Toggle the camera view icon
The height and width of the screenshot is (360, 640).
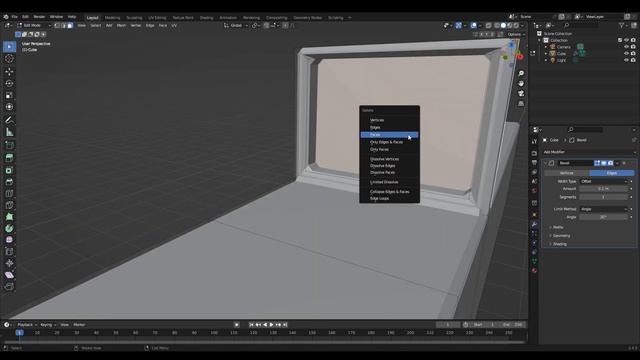[521, 93]
